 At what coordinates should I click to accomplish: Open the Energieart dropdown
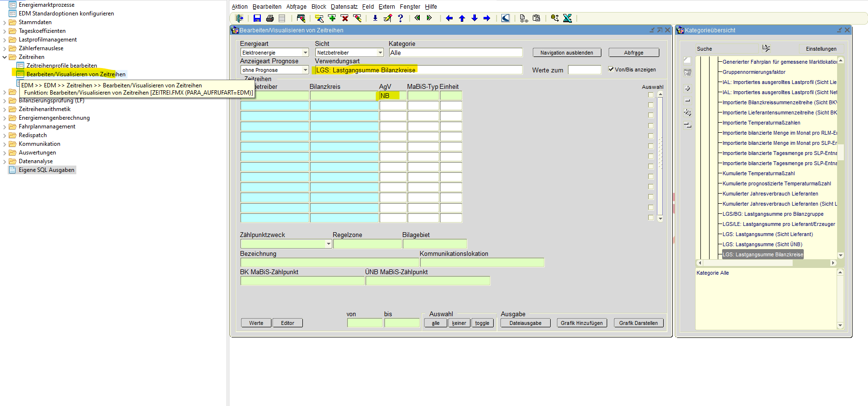tap(305, 53)
